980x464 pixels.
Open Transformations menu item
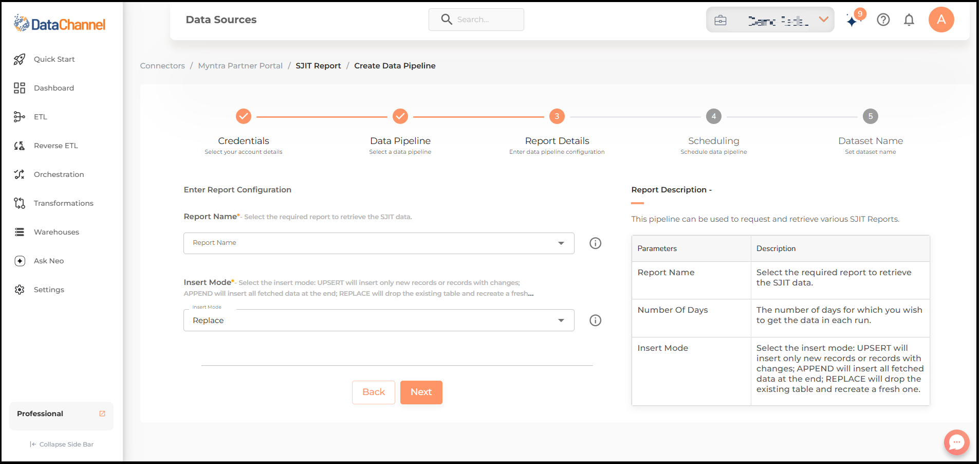(64, 203)
